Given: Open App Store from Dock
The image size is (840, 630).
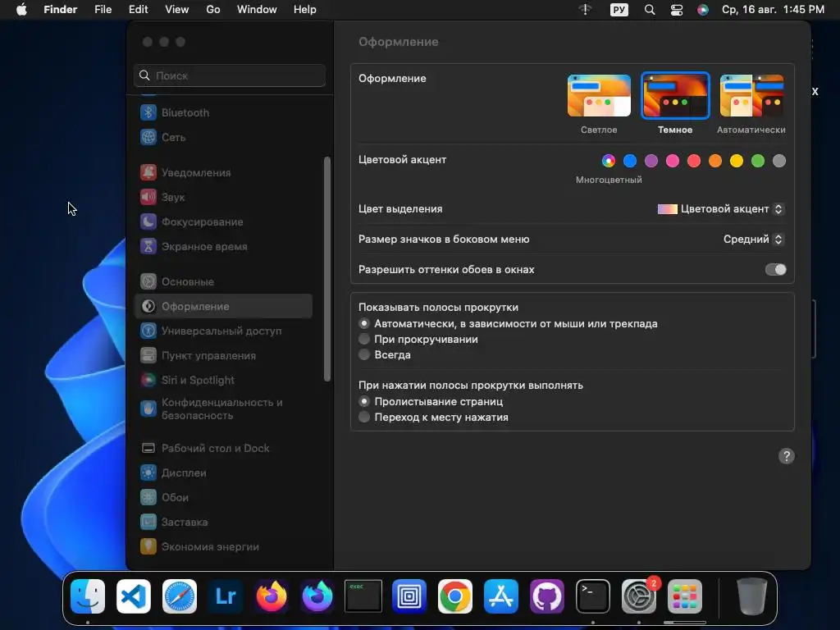Looking at the screenshot, I should click(x=501, y=596).
